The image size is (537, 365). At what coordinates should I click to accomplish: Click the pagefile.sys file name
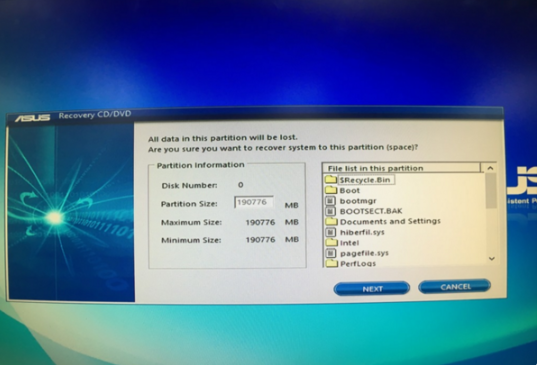[x=364, y=253]
